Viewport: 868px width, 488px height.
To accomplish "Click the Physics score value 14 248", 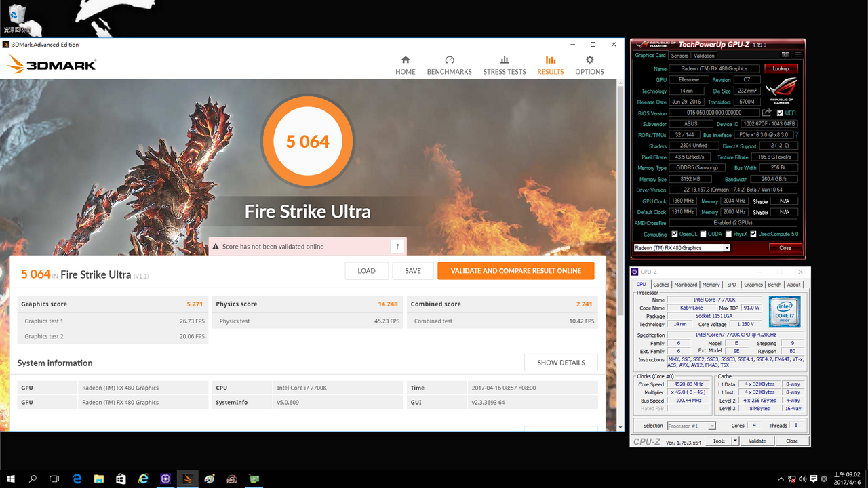I will pos(388,304).
